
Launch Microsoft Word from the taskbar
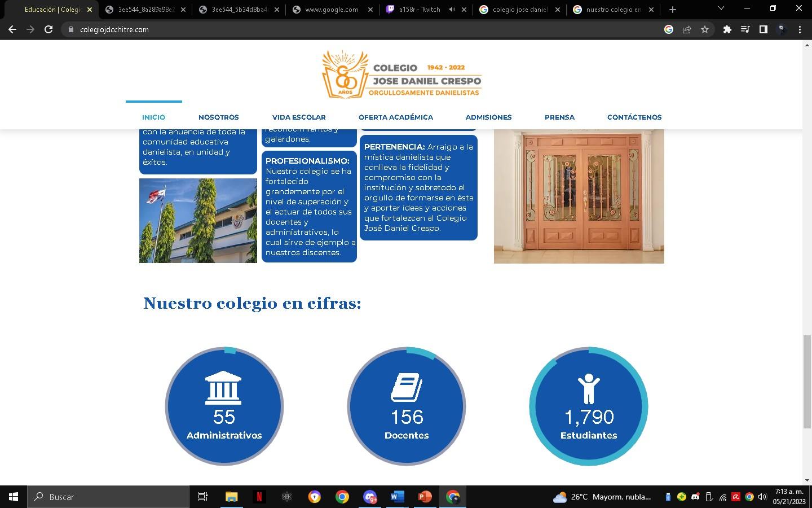[396, 497]
